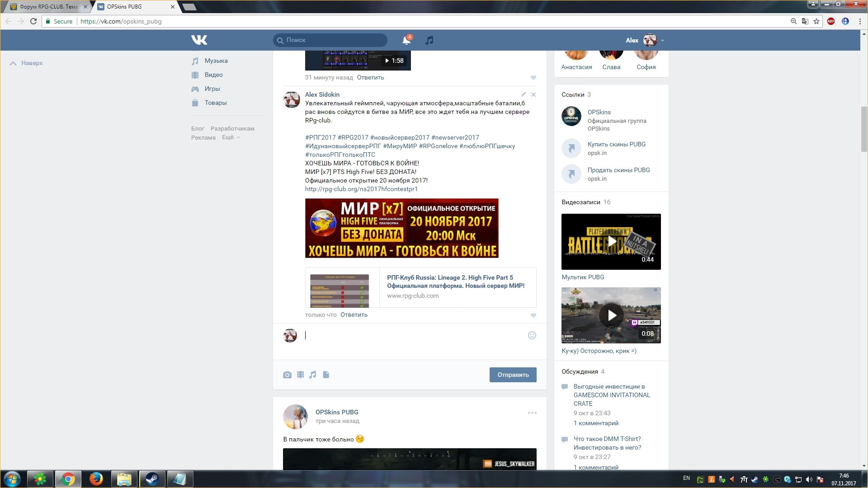Image resolution: width=868 pixels, height=488 pixels.
Task: Delete Alex Sidokin's comment with X icon
Action: (x=533, y=94)
